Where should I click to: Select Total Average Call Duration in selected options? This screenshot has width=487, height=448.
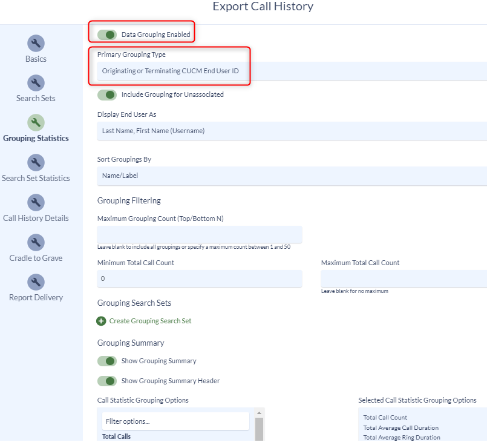click(x=401, y=428)
